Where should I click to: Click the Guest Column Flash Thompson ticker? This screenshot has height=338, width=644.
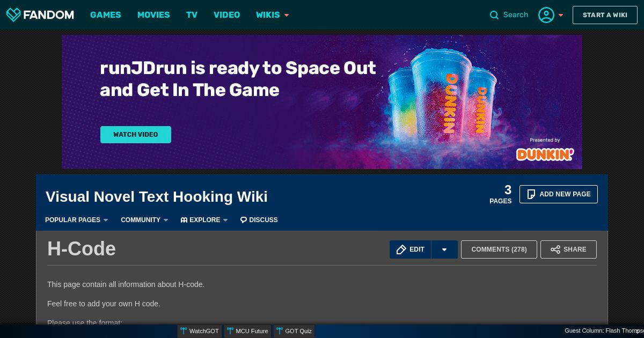pos(604,331)
